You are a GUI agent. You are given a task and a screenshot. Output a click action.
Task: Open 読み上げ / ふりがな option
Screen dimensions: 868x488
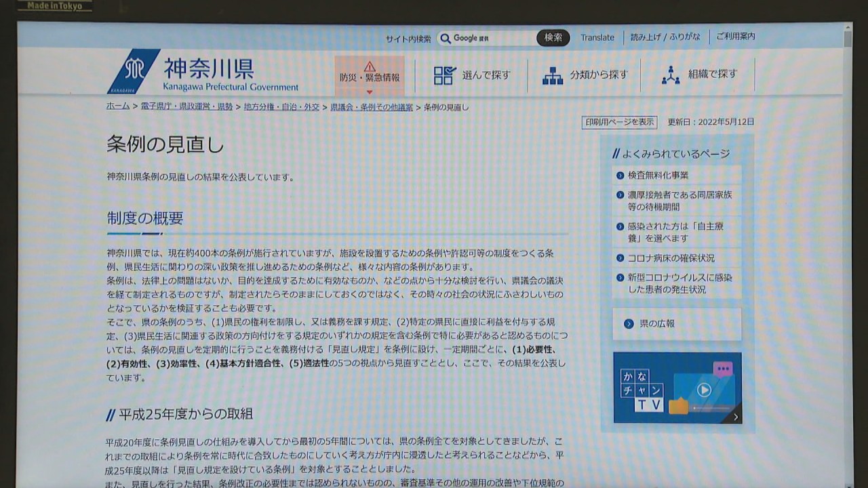point(665,37)
